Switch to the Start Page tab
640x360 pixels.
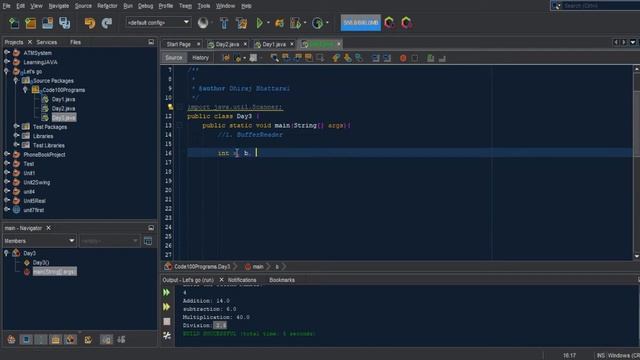[178, 44]
